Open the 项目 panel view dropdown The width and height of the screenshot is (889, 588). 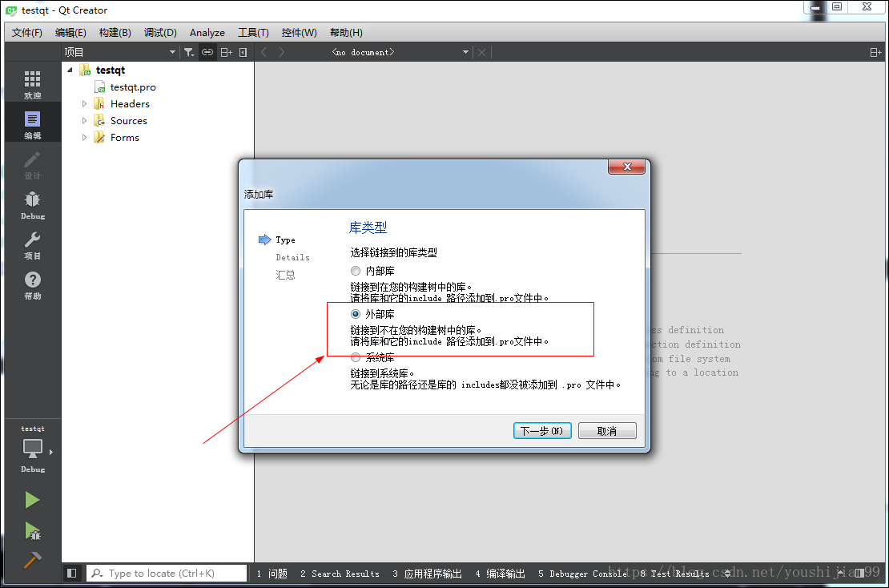click(172, 51)
